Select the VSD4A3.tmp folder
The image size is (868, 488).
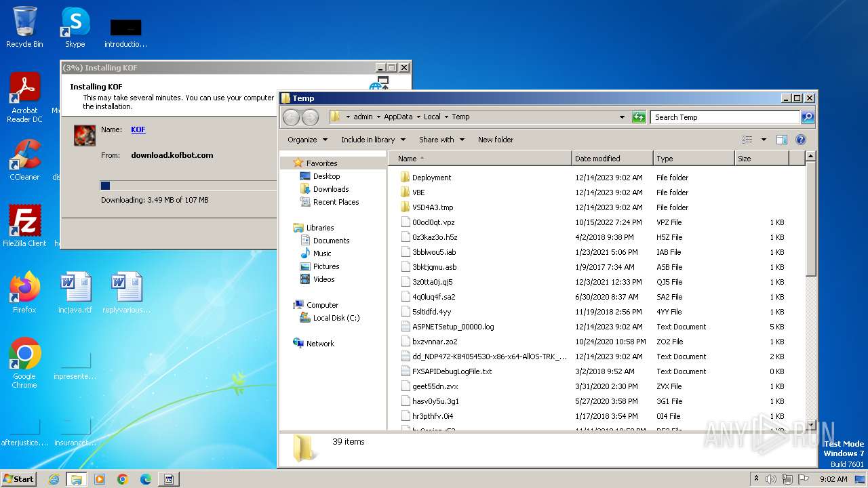[x=433, y=207]
